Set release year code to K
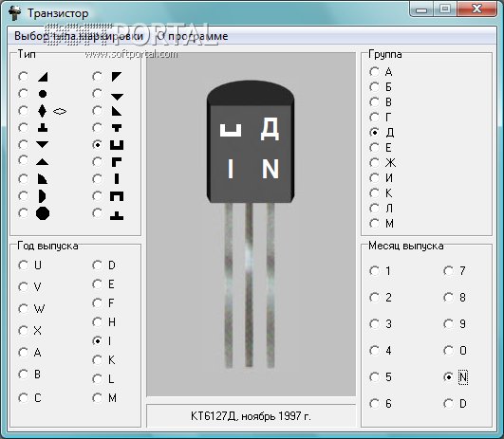504x439 pixels. pyautogui.click(x=98, y=360)
